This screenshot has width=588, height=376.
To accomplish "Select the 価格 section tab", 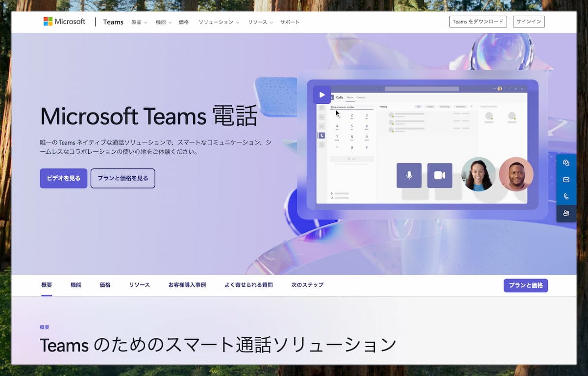I will point(105,285).
